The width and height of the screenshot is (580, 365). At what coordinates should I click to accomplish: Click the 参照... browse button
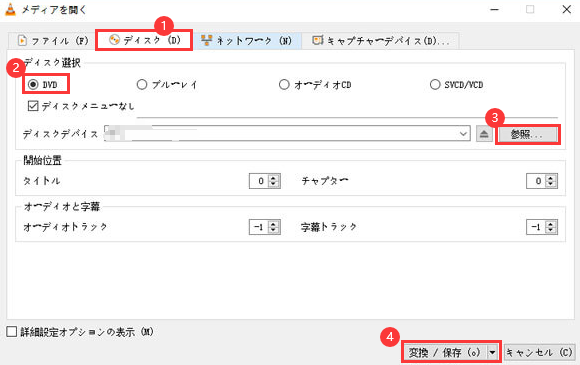tap(527, 134)
